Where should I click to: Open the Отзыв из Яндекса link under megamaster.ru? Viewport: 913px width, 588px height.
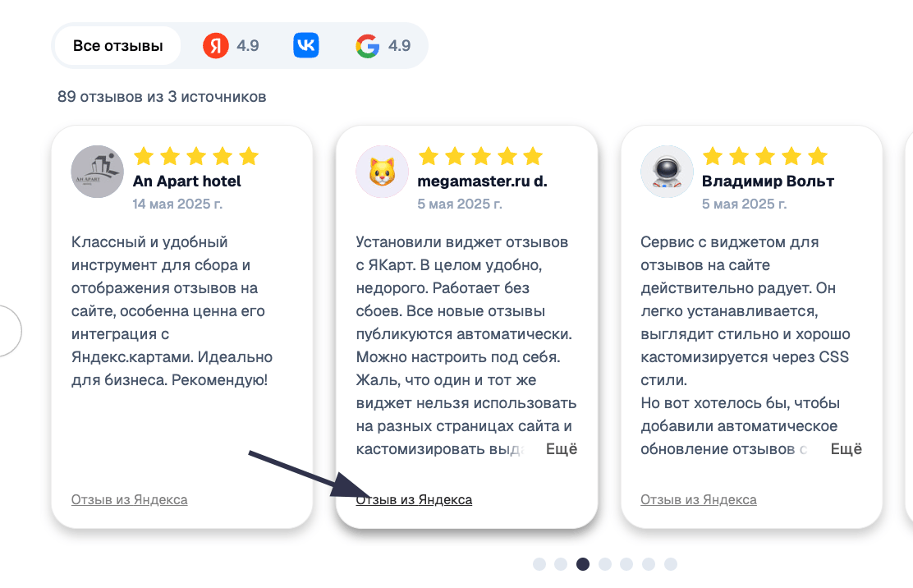pyautogui.click(x=415, y=498)
